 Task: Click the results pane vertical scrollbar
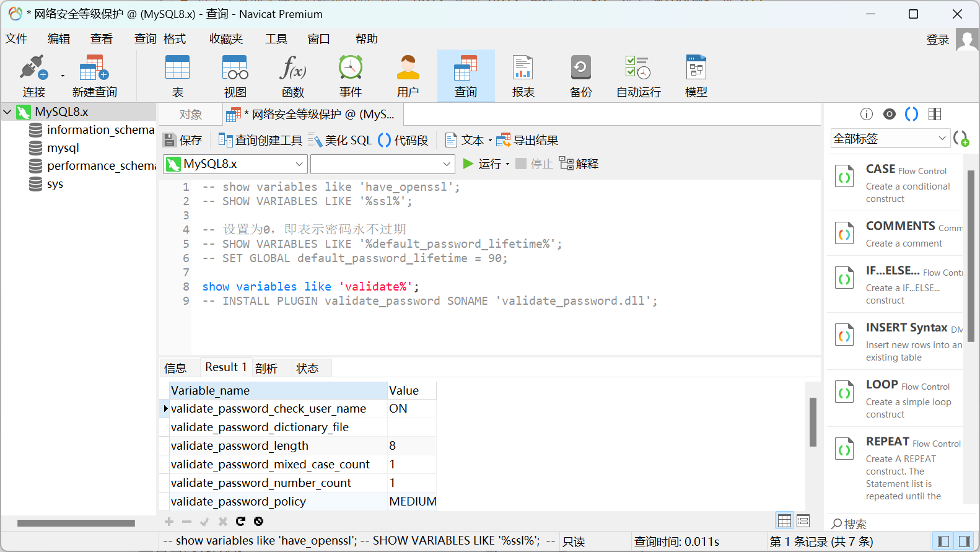click(813, 421)
